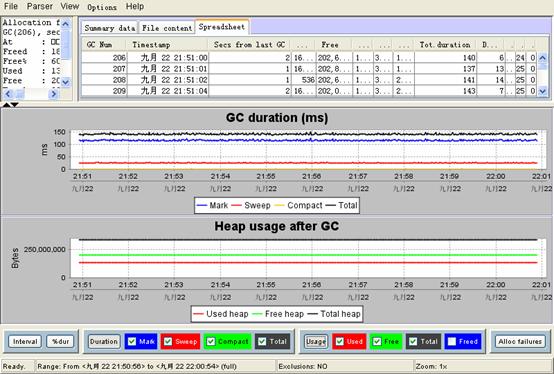
Task: Switch to the Summary data tab
Action: [110, 28]
